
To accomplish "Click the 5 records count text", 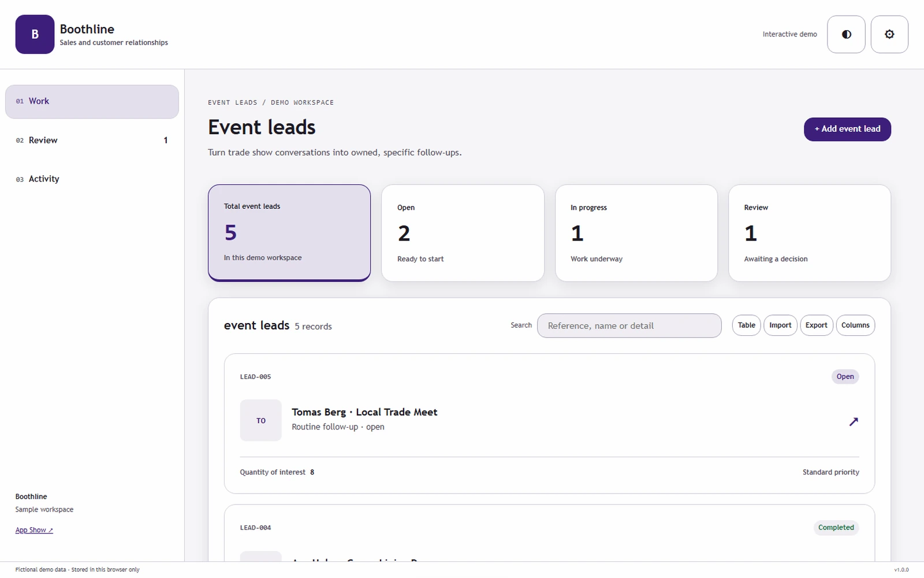I will [x=313, y=327].
